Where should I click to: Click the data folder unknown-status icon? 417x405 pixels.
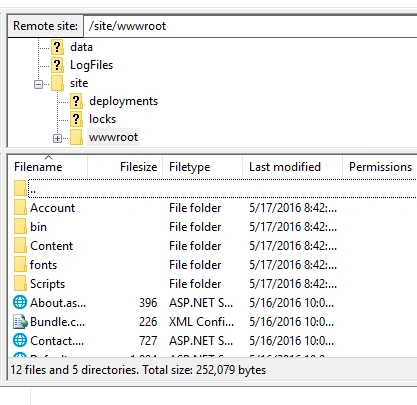point(57,47)
